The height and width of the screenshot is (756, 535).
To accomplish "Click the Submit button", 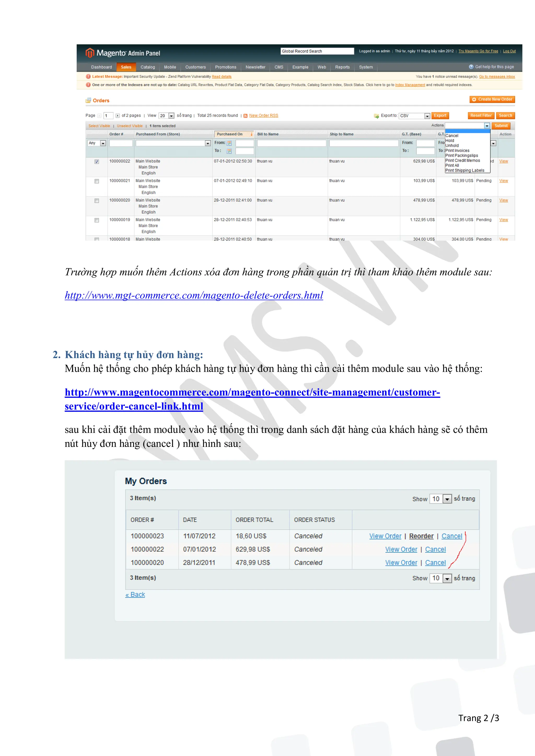I will pos(501,126).
